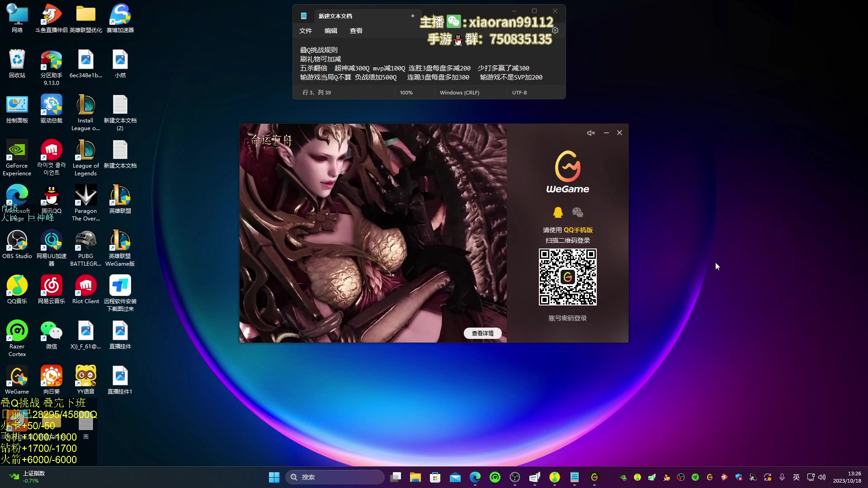
Task: Select the GeForce Experience desktop icon
Action: 17,158
